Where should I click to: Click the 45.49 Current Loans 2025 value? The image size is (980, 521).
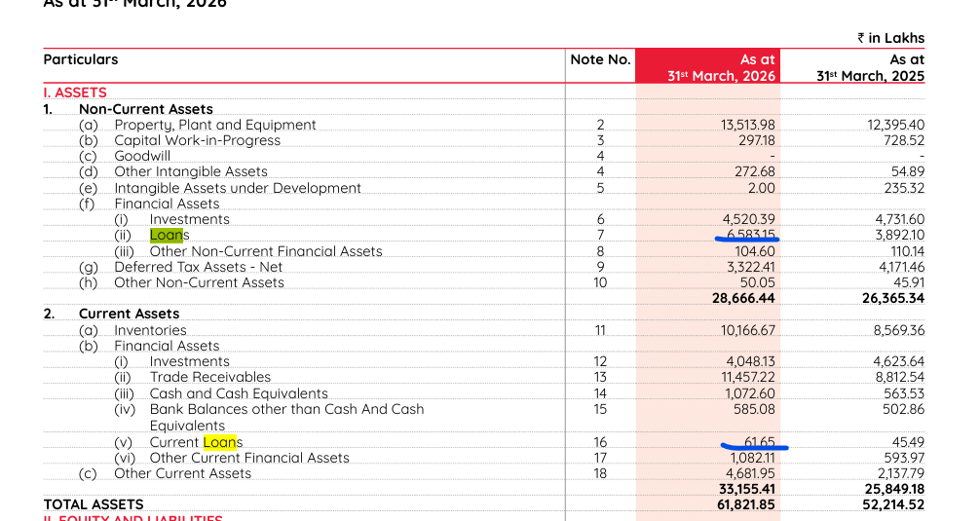click(x=908, y=442)
